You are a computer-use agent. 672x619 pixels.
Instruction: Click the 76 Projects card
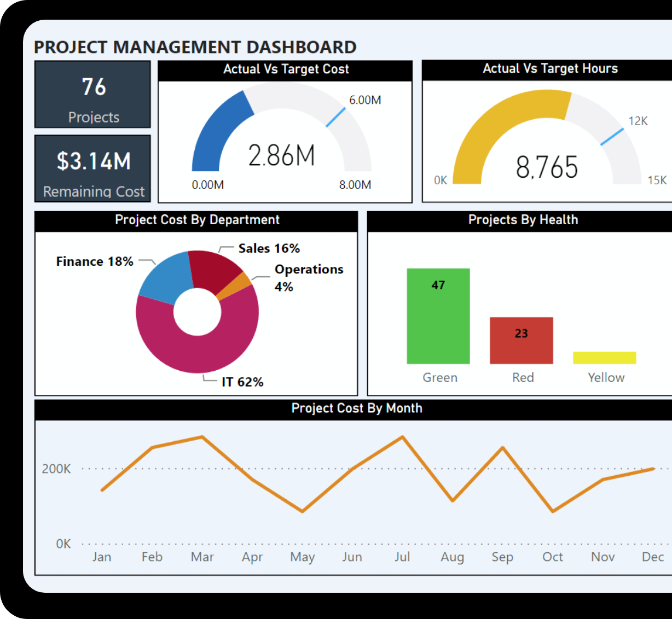(92, 94)
